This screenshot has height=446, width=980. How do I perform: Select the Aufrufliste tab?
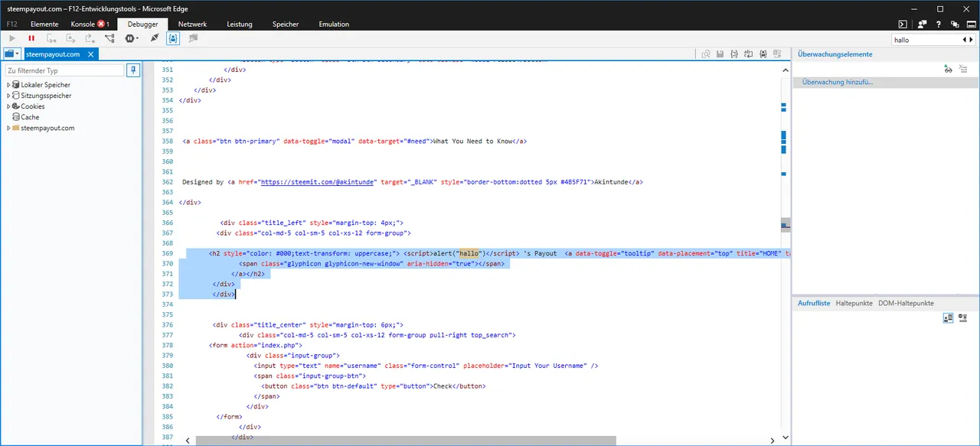click(x=814, y=303)
